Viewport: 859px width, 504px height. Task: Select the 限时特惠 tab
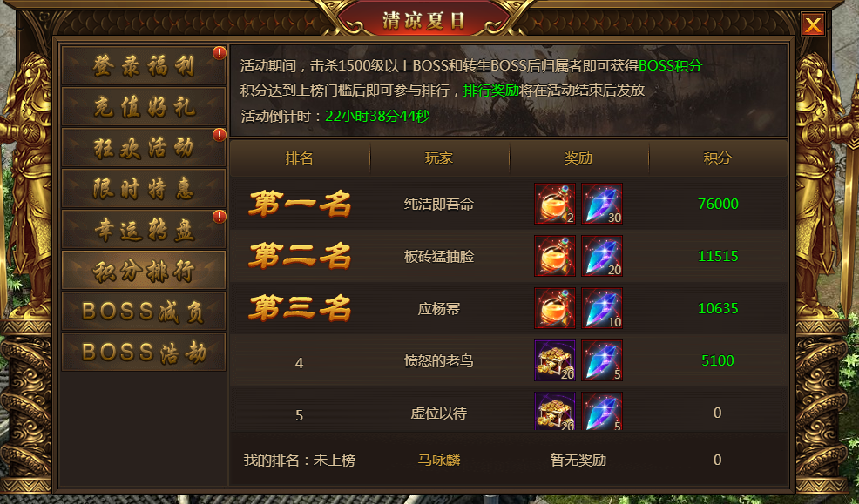[144, 188]
